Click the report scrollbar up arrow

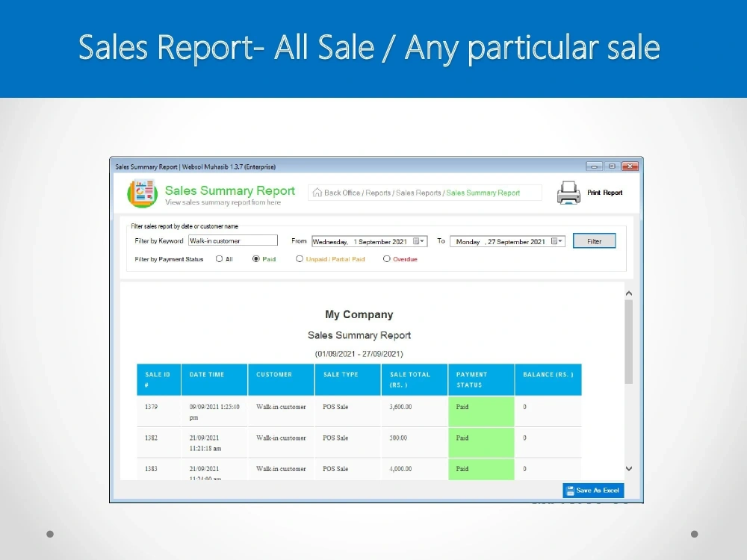click(629, 293)
